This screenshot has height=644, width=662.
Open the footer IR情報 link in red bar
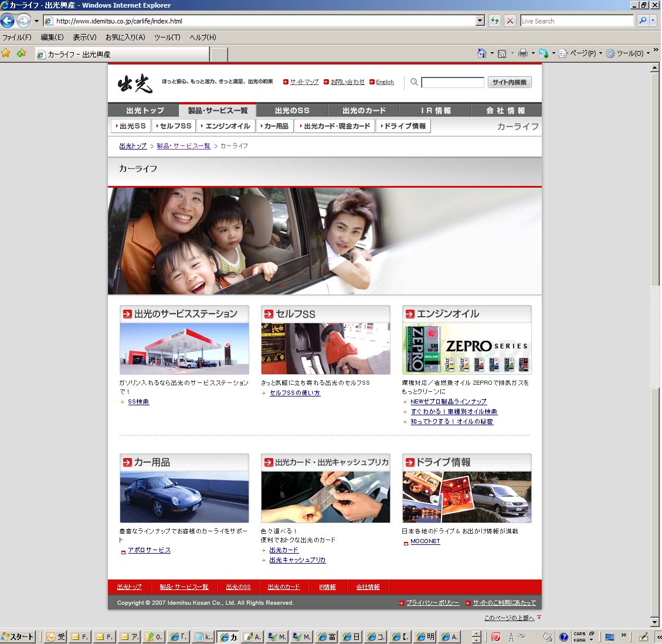[327, 587]
